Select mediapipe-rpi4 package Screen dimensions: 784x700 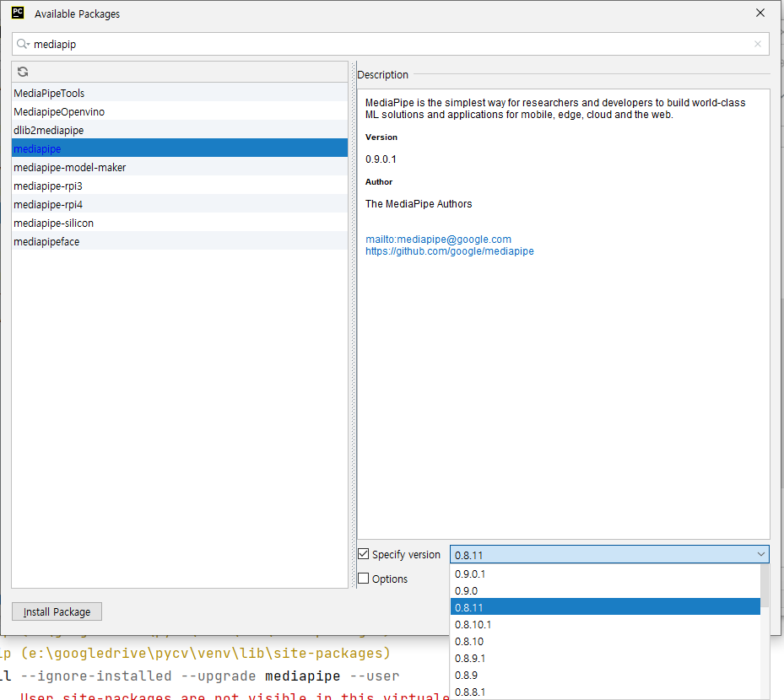click(x=180, y=204)
